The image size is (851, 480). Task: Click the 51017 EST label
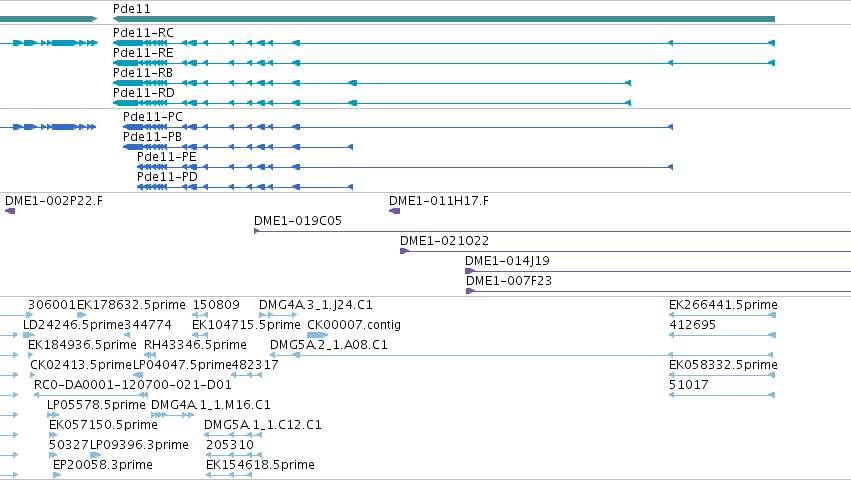[689, 386]
